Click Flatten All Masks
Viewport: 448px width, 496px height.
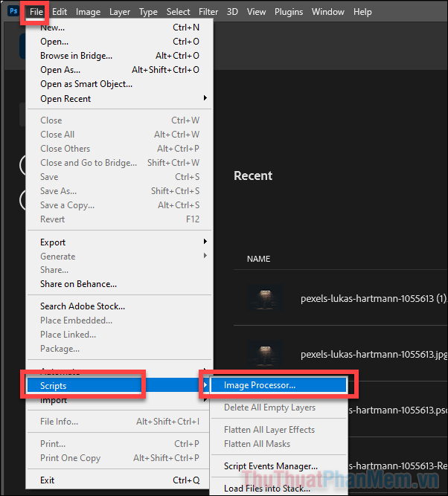click(278, 444)
